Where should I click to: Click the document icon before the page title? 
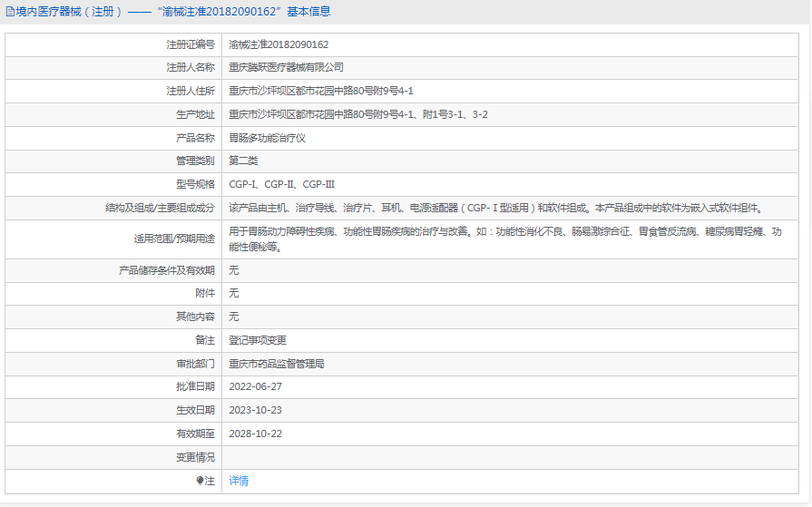(10, 12)
